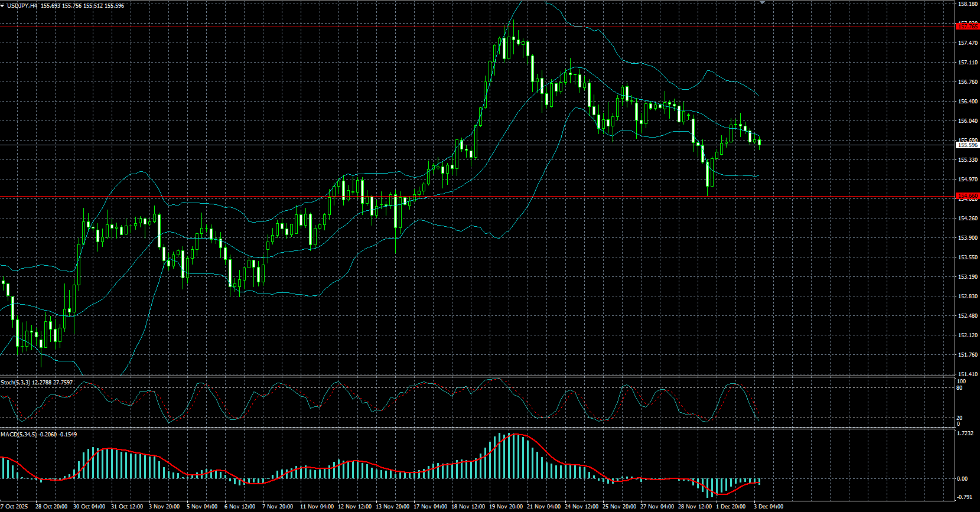Screen dimensions: 980x512
Task: Click the 11 Nov 04:00 time label
Action: [317, 507]
